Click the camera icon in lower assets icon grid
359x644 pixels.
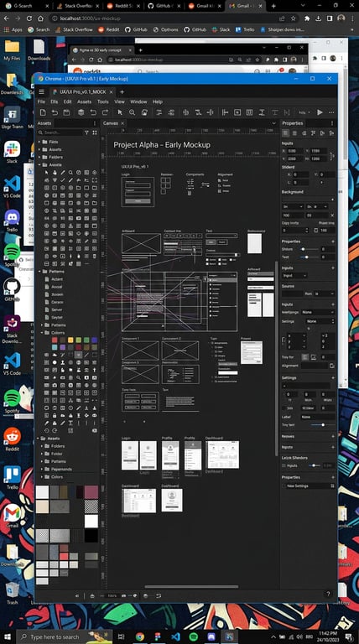55,385
